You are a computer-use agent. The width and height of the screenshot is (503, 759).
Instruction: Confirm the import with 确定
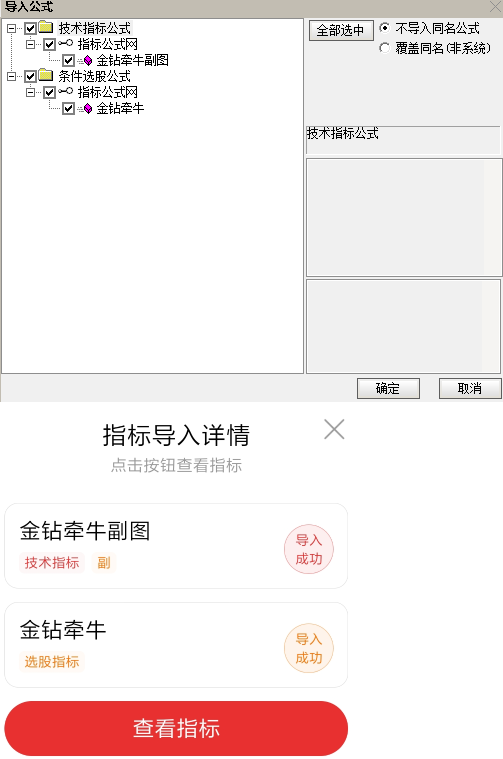pyautogui.click(x=388, y=388)
